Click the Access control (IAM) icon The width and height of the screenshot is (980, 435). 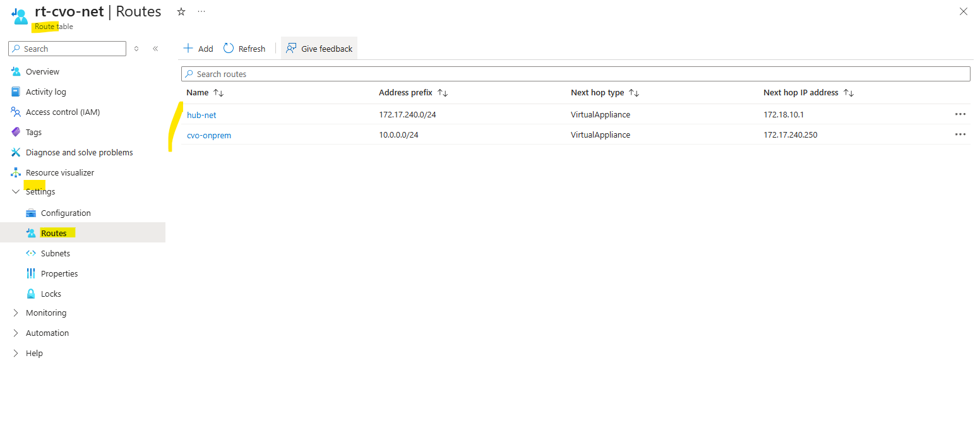(16, 112)
